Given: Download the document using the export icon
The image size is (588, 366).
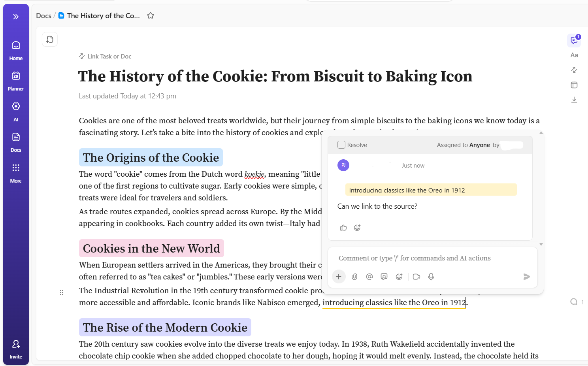Looking at the screenshot, I should pos(574,100).
